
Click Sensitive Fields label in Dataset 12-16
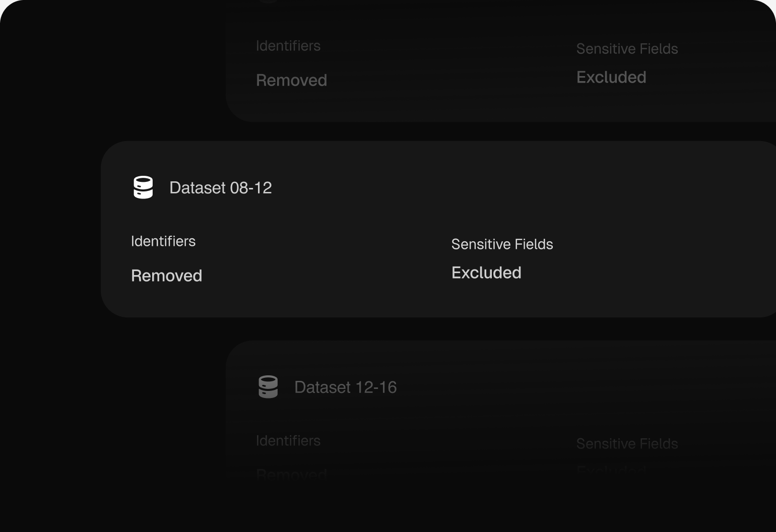coord(627,444)
